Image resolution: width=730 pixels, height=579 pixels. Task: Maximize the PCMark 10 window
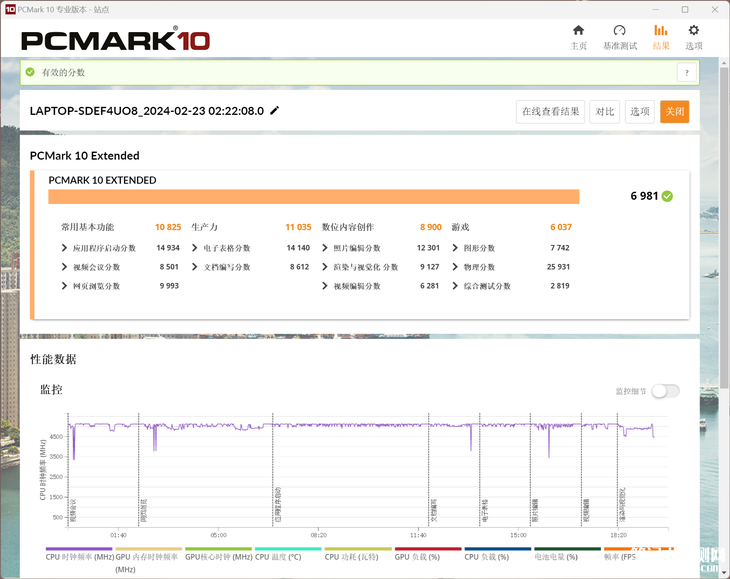point(685,9)
